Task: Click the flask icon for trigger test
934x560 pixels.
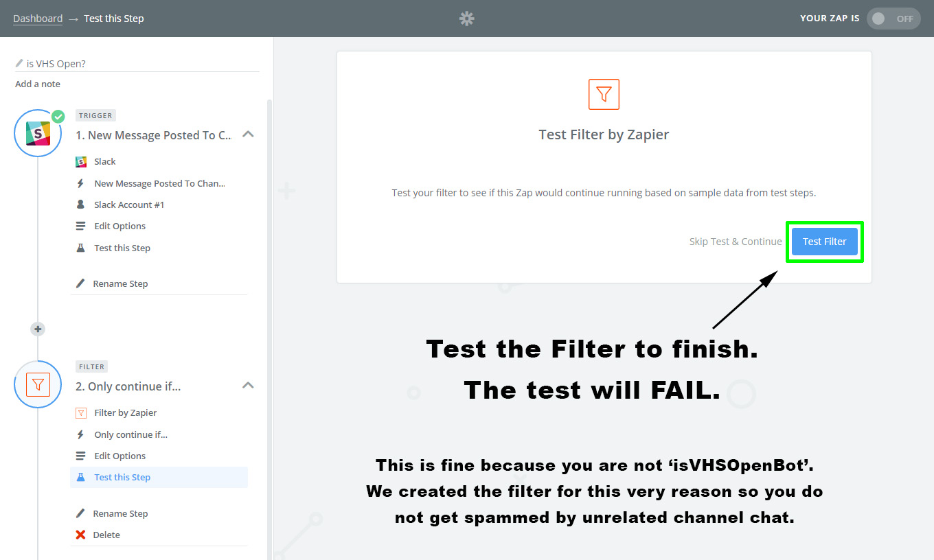Action: (x=80, y=248)
